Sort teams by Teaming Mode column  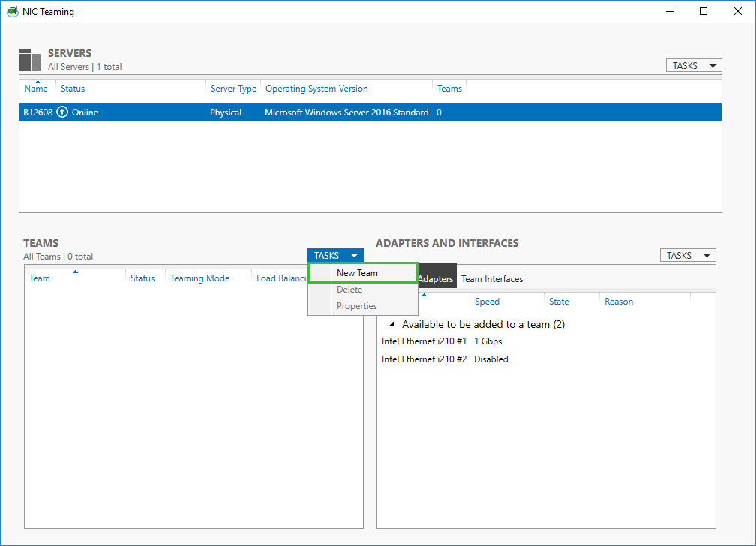199,278
